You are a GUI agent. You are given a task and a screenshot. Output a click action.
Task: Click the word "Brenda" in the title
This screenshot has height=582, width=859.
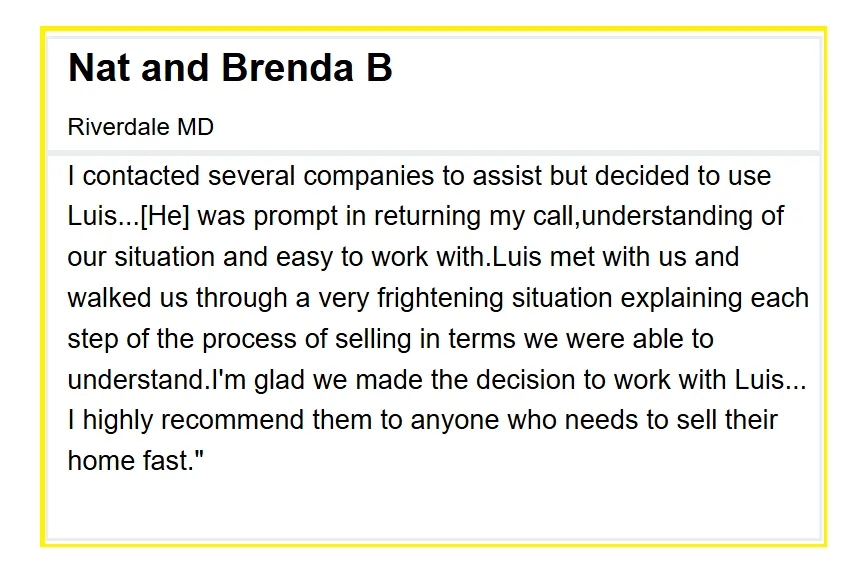(287, 68)
